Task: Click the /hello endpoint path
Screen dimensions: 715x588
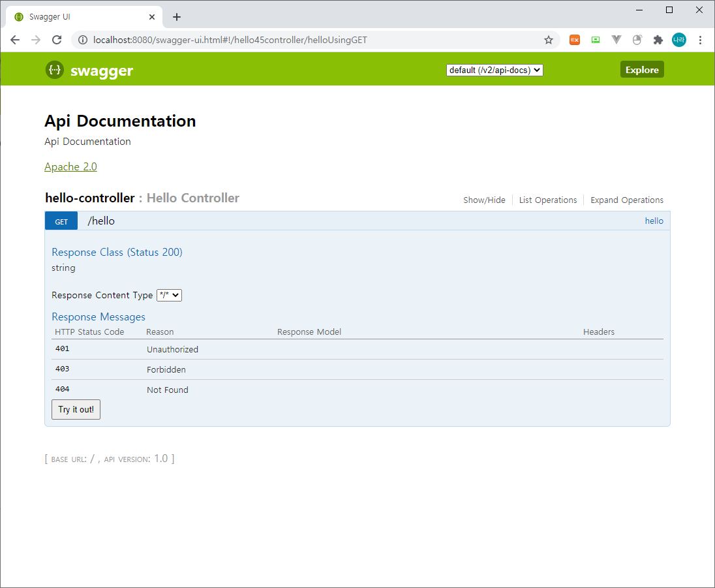Action: tap(101, 221)
